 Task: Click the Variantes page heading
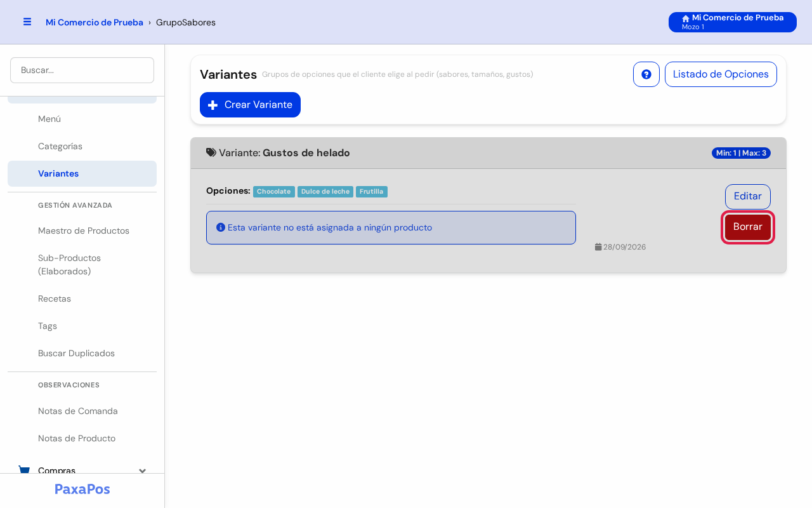click(228, 74)
